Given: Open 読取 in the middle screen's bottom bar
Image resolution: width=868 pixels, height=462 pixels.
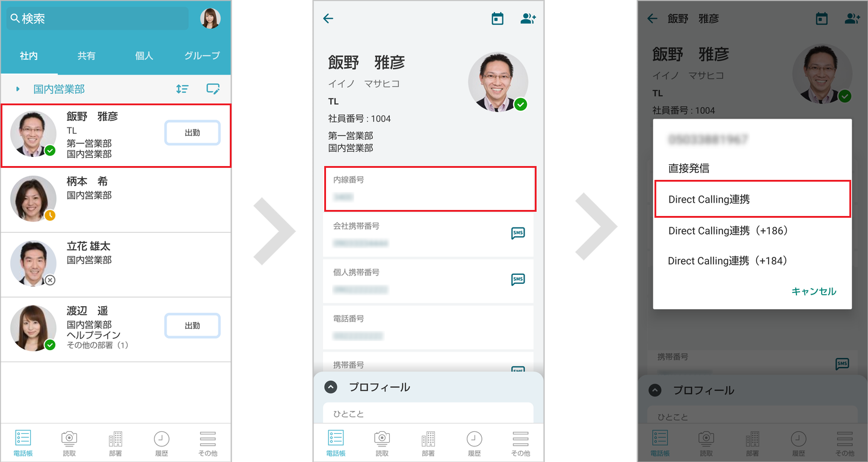Looking at the screenshot, I should click(x=382, y=443).
